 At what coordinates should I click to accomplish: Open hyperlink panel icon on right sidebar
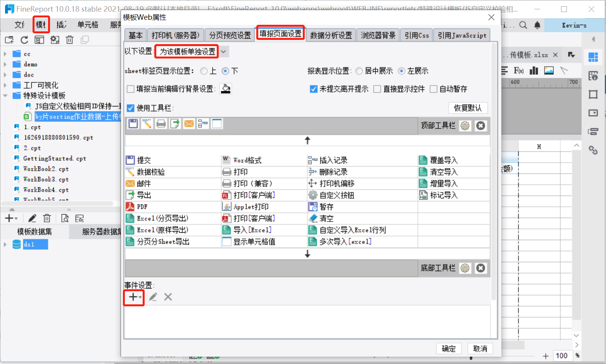(593, 150)
